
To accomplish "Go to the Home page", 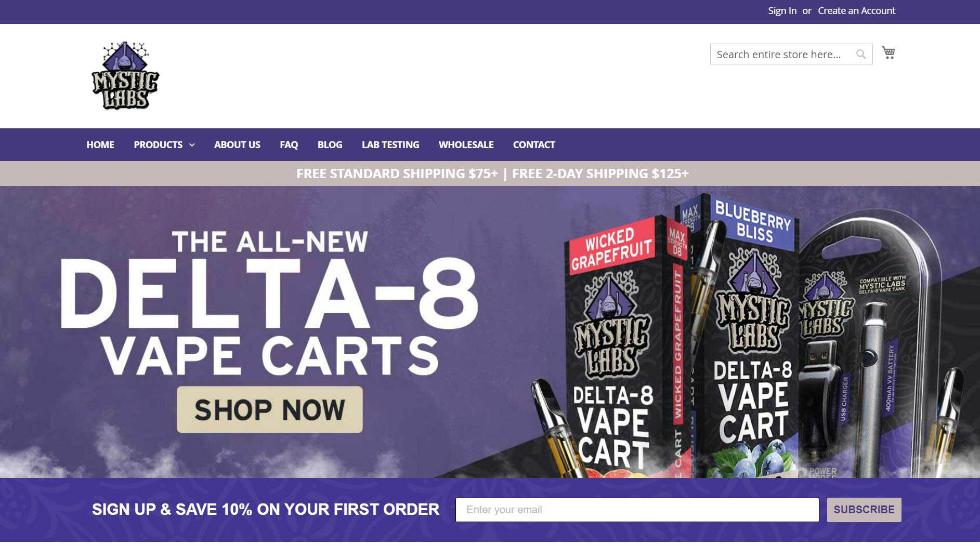I will [x=100, y=145].
